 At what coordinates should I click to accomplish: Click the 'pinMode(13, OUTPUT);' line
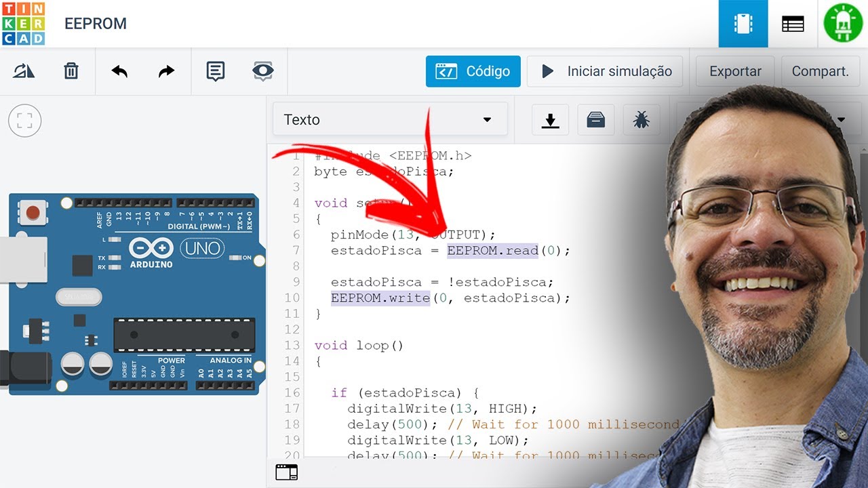pyautogui.click(x=413, y=235)
